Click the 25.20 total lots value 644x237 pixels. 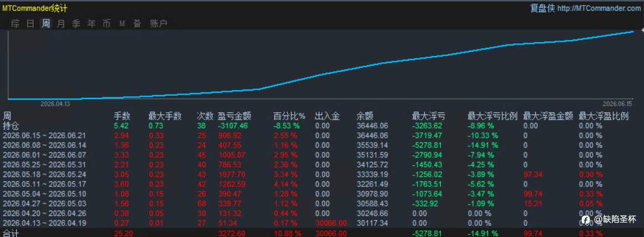point(123,233)
